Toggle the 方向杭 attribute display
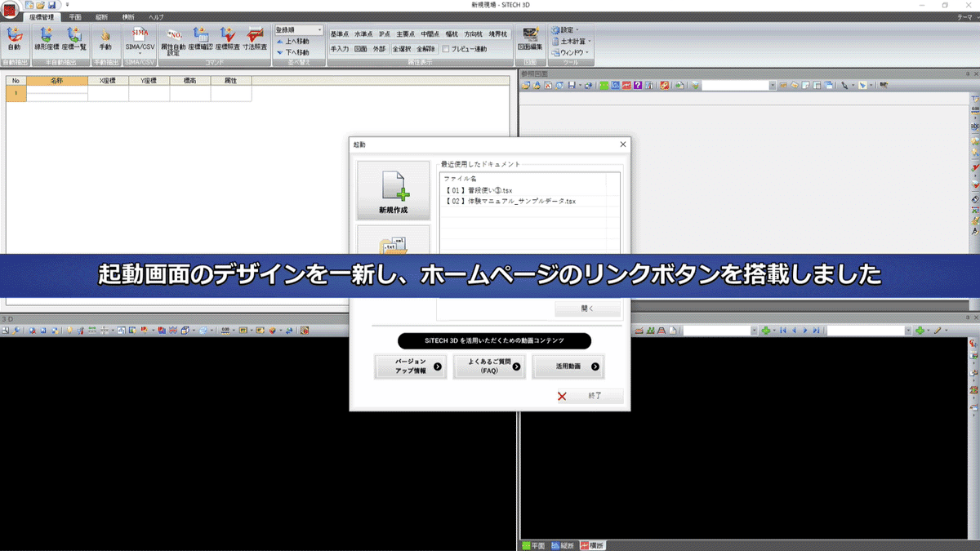This screenshot has width=980, height=551. (473, 34)
